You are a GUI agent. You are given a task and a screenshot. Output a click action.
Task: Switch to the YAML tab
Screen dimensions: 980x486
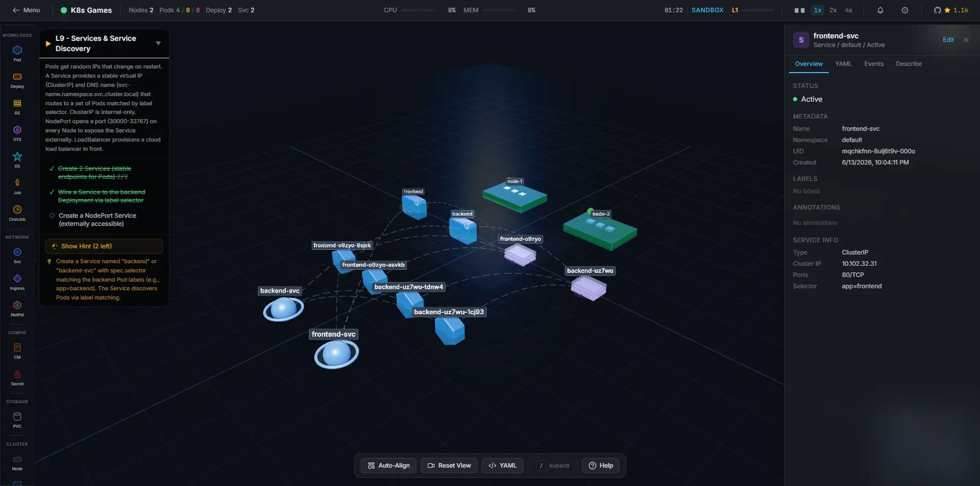coord(843,64)
